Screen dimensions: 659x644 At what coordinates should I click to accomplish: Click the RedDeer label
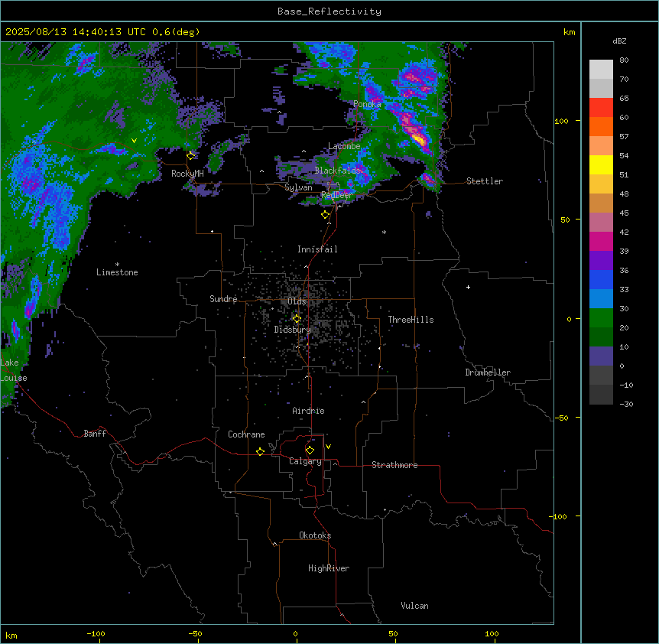(337, 195)
